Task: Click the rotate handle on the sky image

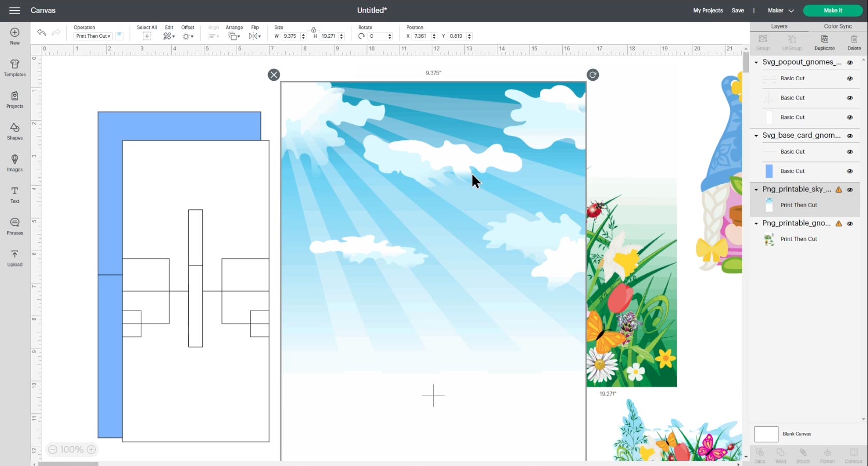Action: [593, 75]
